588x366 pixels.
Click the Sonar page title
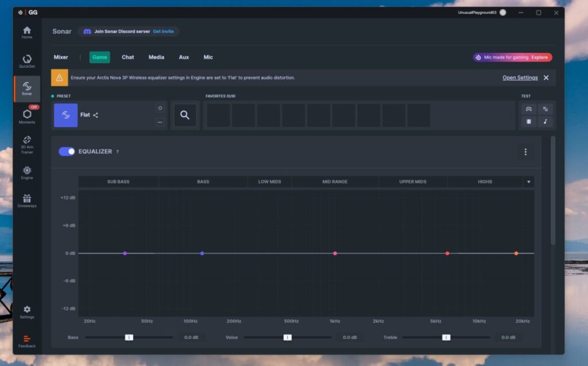click(62, 32)
